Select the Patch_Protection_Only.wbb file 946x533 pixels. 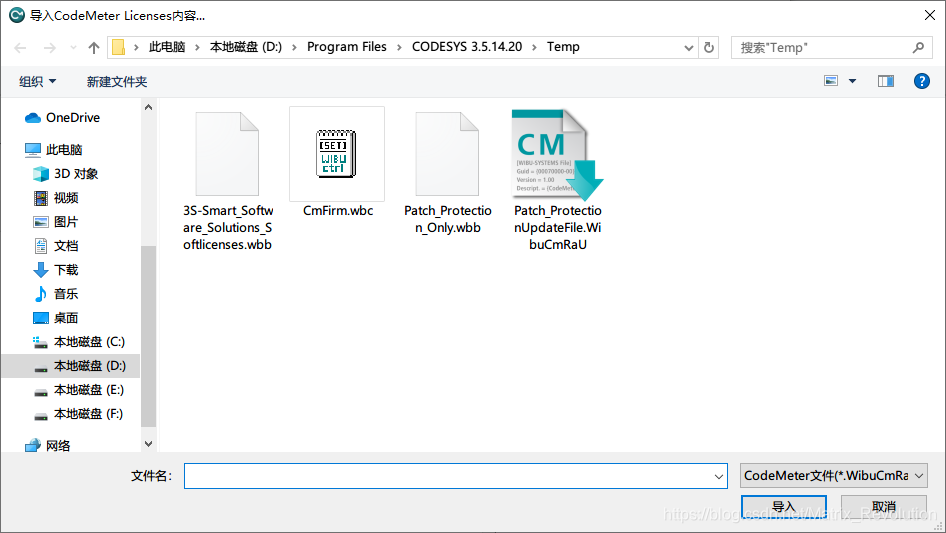(447, 154)
